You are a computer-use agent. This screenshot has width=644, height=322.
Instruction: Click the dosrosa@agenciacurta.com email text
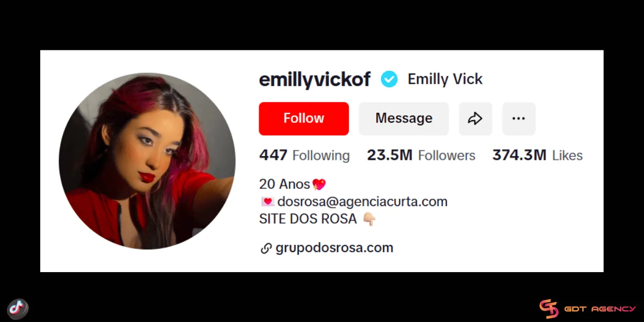click(362, 202)
